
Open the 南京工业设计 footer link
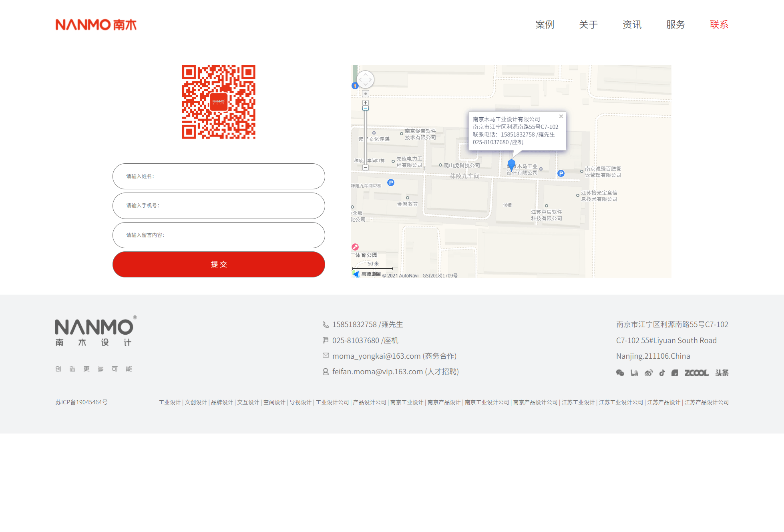tap(407, 402)
